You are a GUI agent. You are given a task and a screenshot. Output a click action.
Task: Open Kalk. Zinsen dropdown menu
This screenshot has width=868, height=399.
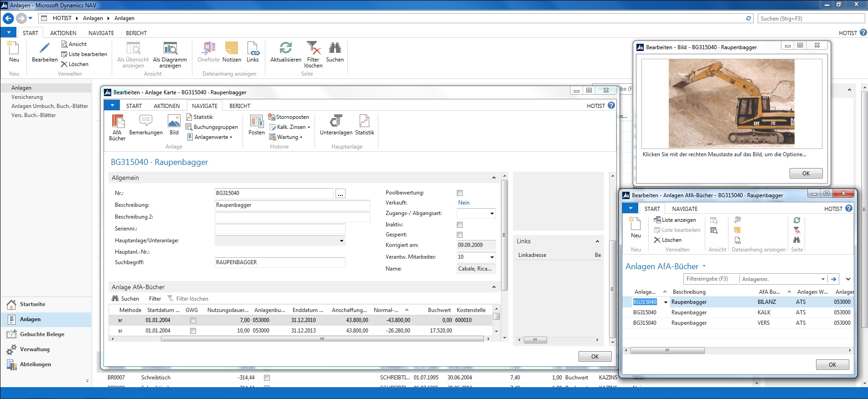[290, 127]
